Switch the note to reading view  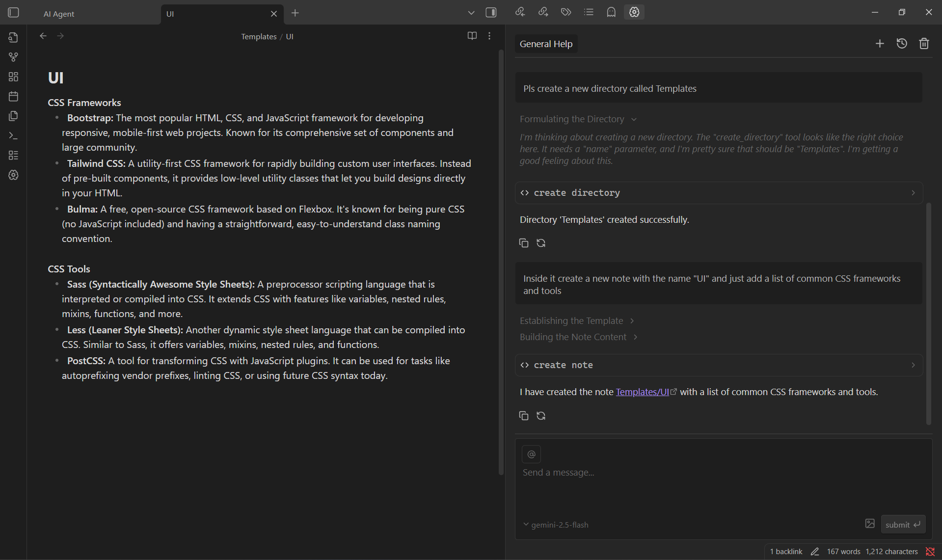[471, 36]
